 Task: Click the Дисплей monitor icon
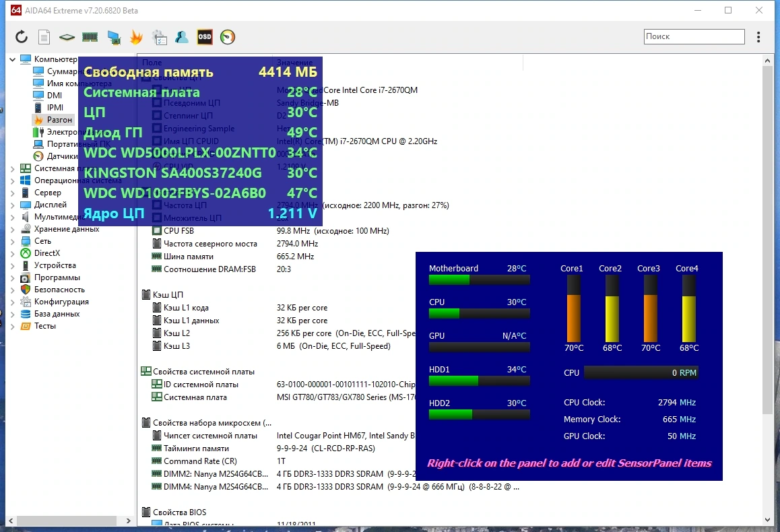26,205
